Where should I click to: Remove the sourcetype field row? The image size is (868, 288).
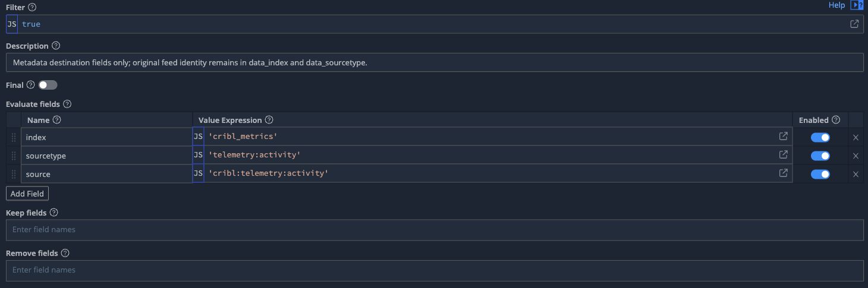(x=856, y=156)
